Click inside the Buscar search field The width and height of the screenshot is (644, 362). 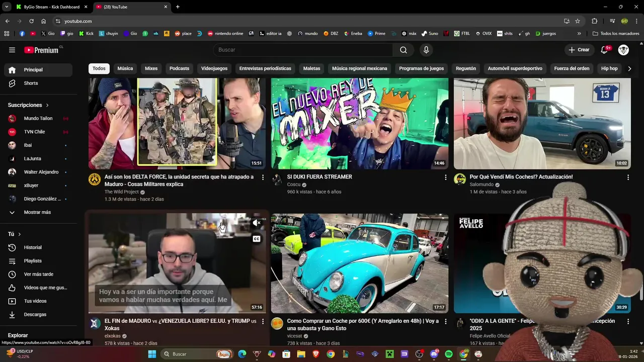point(303,50)
